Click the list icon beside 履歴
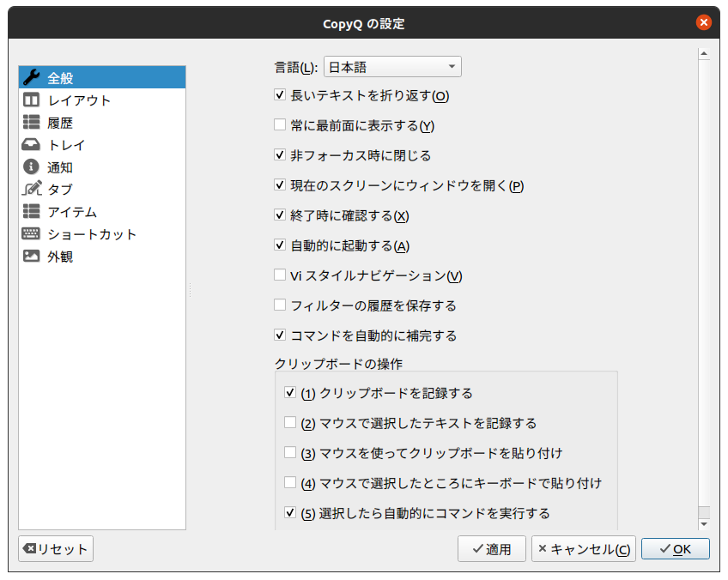Viewport: 728px width, 580px height. (31, 122)
